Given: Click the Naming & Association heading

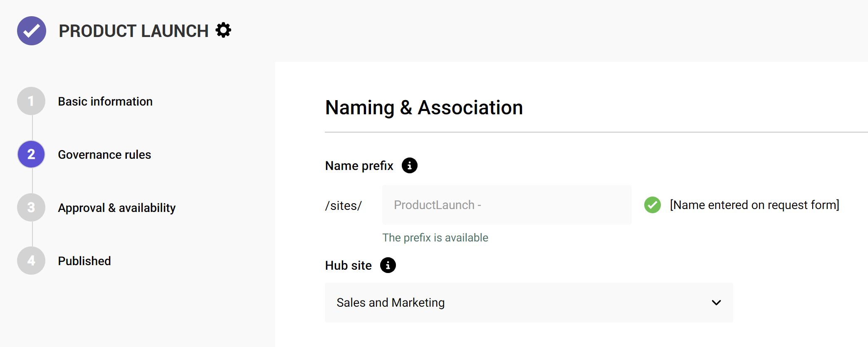Looking at the screenshot, I should coord(424,108).
